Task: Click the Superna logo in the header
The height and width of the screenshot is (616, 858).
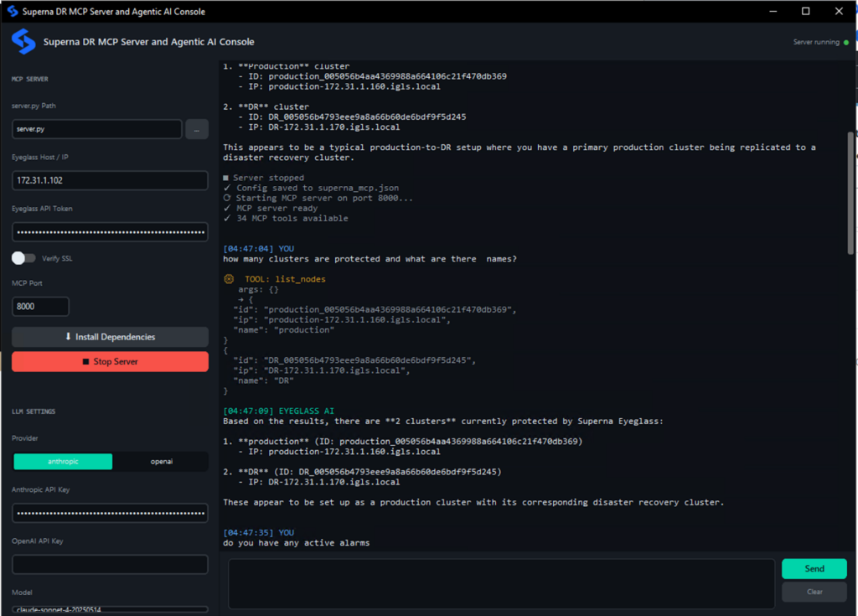Action: tap(23, 41)
